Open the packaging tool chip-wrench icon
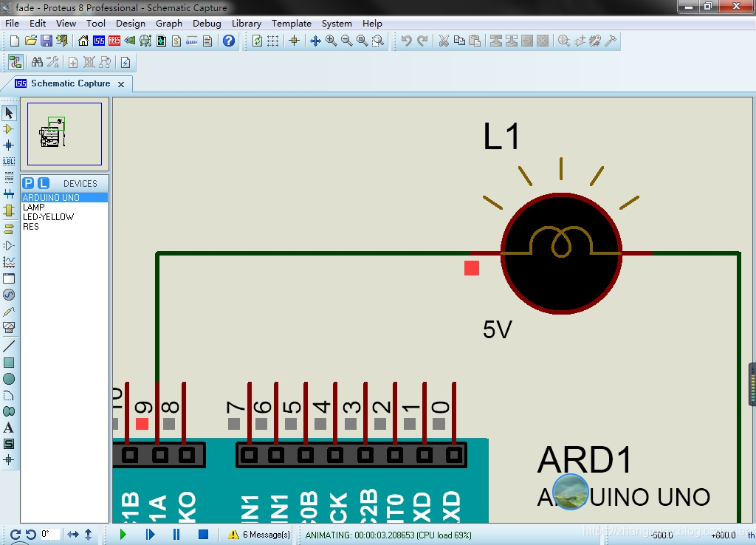 coord(595,41)
